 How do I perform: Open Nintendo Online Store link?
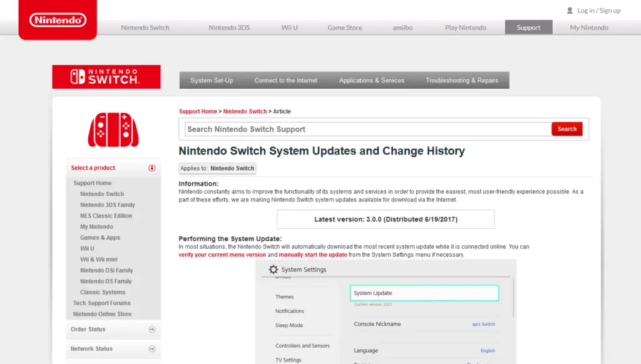point(102,314)
